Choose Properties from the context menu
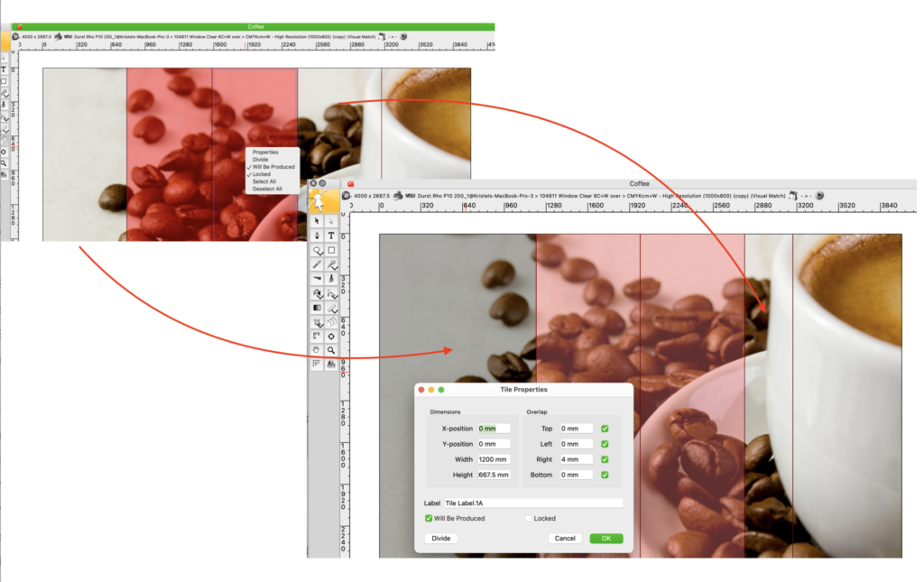Viewport: 924px width, 582px height. [265, 152]
